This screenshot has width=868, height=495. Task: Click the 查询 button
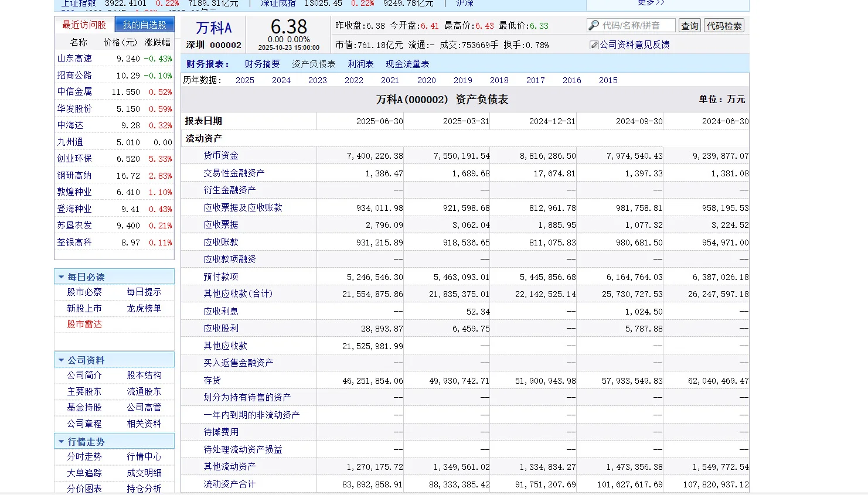pos(690,26)
